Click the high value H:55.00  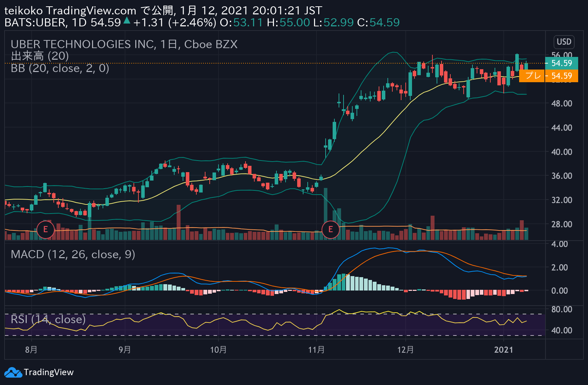point(288,22)
